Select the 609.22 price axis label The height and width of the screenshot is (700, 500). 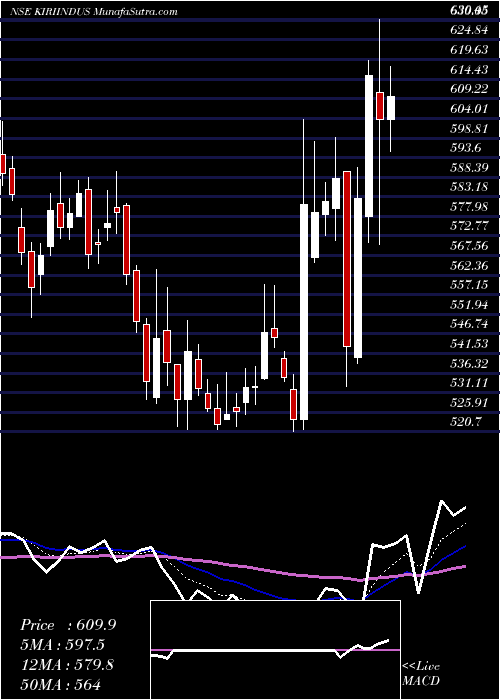pos(469,89)
